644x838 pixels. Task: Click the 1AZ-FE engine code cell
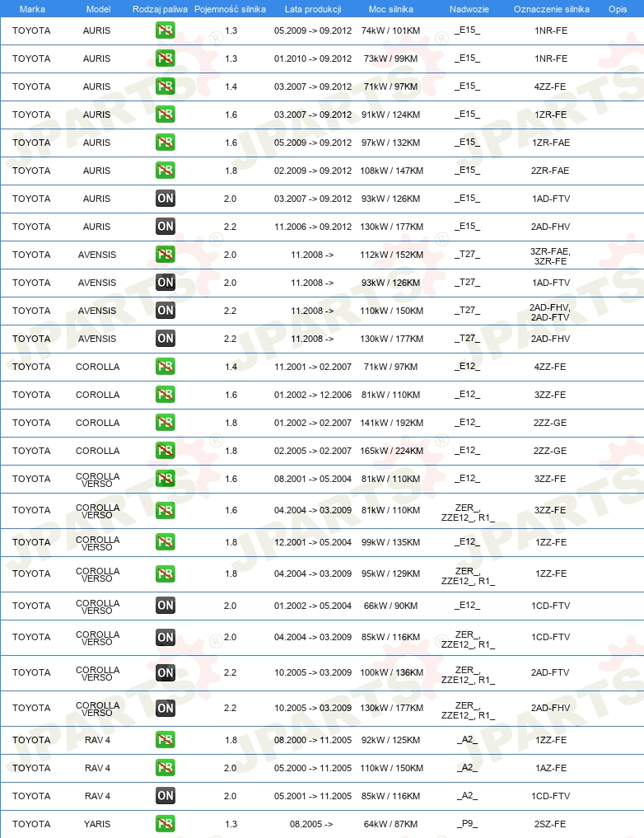point(551,768)
